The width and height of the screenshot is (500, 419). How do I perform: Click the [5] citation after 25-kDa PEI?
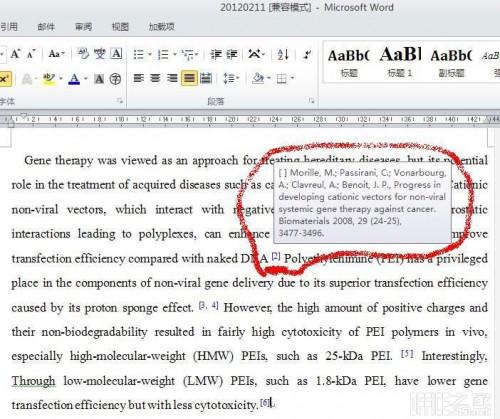coord(407,353)
